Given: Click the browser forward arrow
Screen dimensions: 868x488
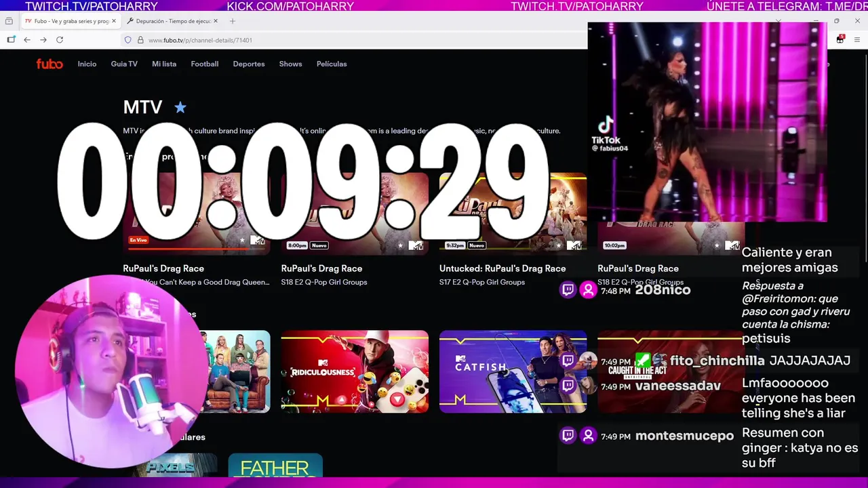Looking at the screenshot, I should [43, 40].
